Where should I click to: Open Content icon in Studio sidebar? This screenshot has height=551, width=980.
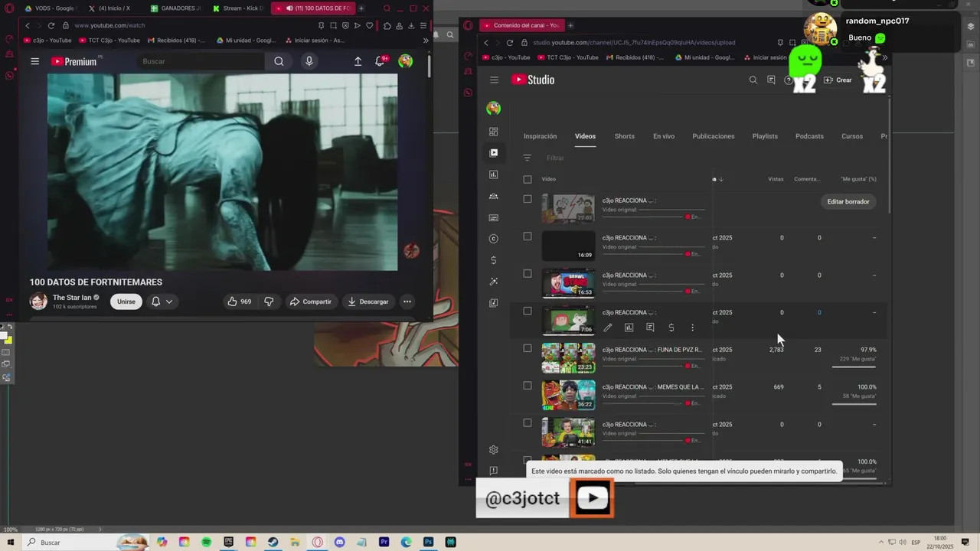(x=494, y=153)
